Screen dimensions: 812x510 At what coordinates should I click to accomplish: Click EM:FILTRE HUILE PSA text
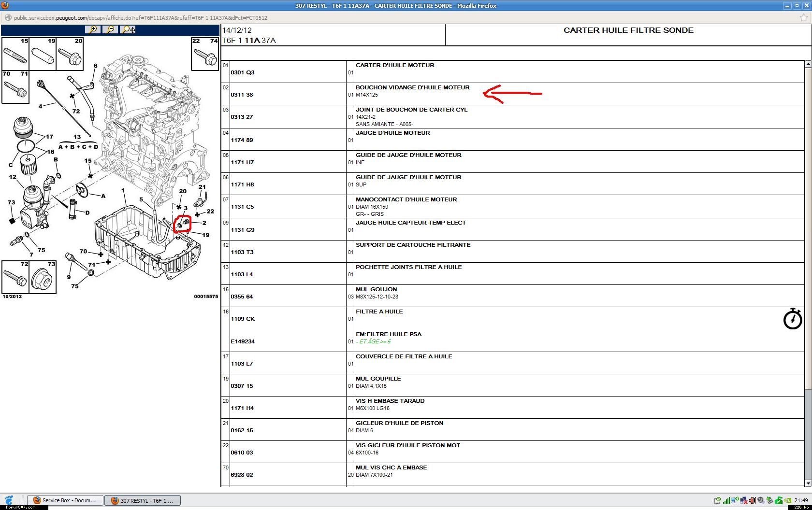tap(389, 334)
